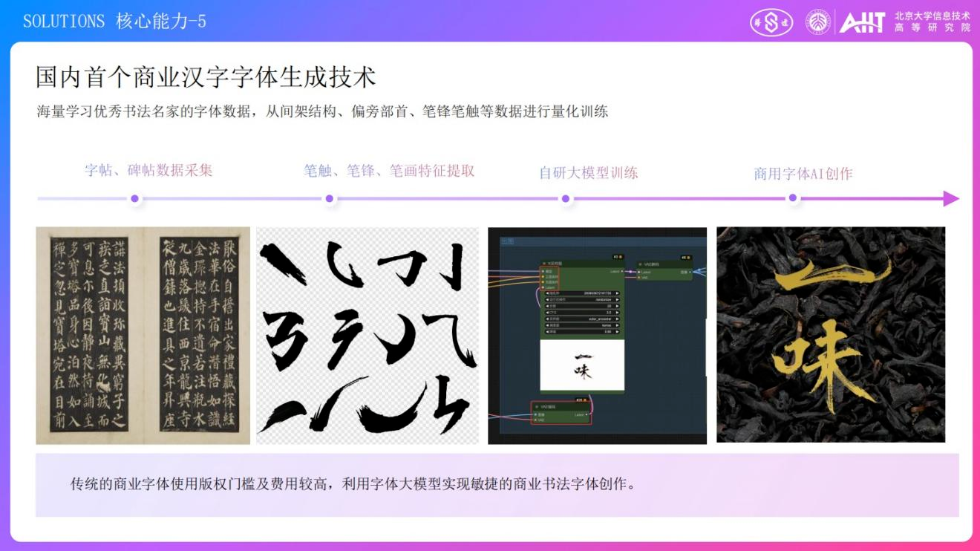
Task: Click the arrowhead at the timeline end
Action: tap(951, 198)
